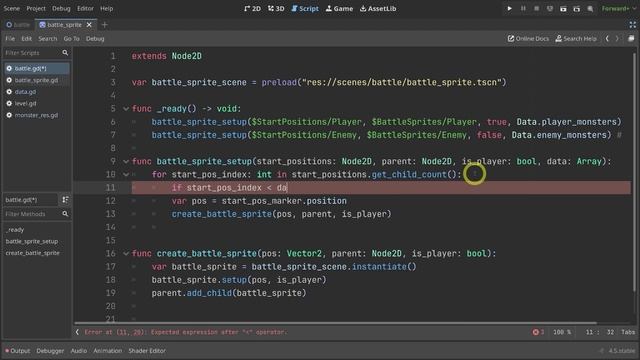Fold the _ready function on line 5
Screen dimensions: 640x360
pyautogui.click(x=126, y=109)
